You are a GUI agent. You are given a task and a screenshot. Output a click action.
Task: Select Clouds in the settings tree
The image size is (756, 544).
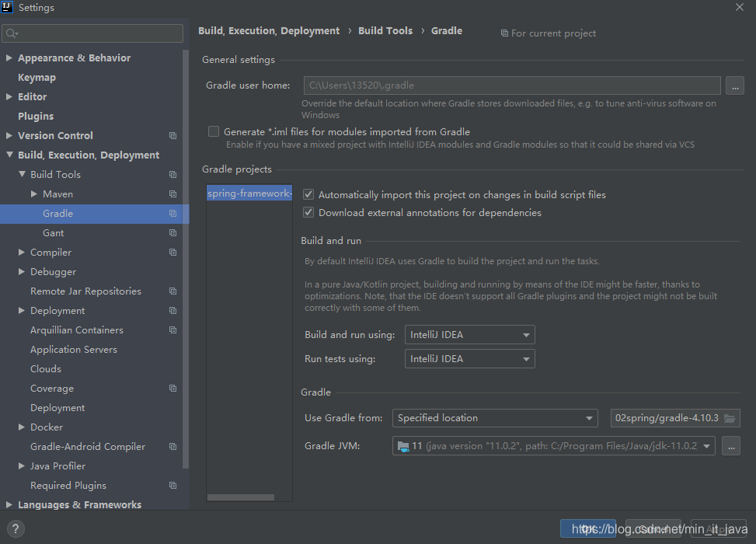coord(46,369)
